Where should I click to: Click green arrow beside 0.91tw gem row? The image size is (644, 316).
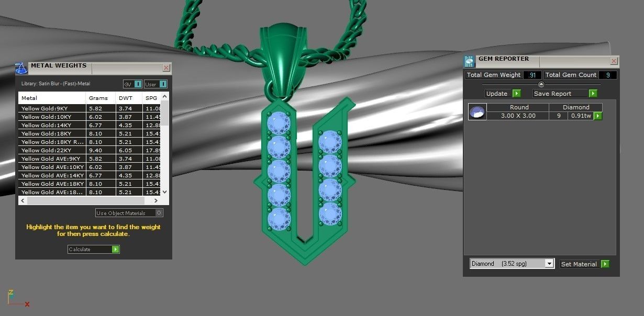tap(598, 116)
